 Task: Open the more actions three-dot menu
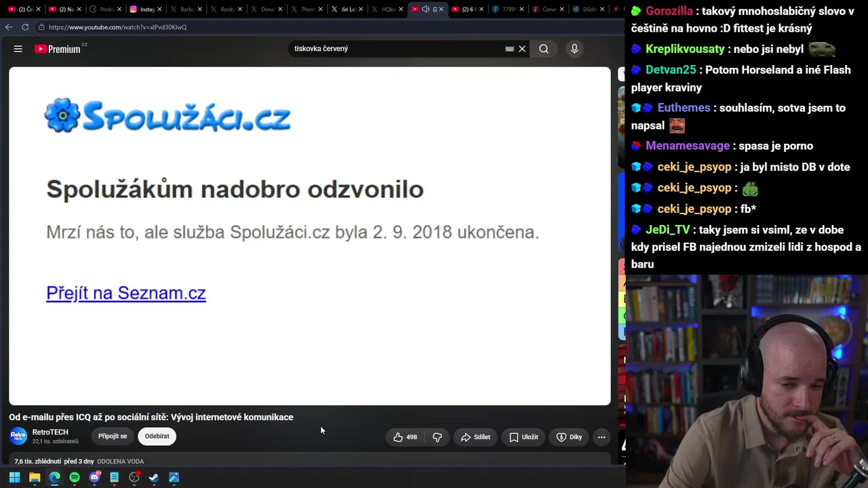tap(601, 437)
